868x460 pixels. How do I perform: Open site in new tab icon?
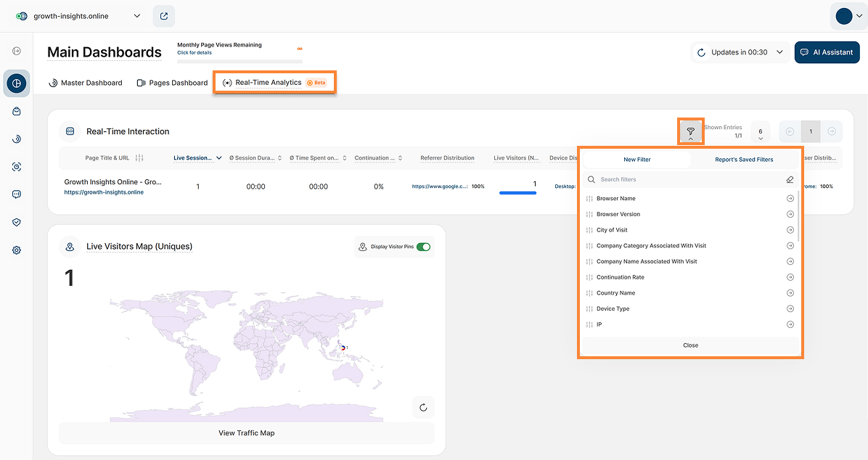click(164, 16)
